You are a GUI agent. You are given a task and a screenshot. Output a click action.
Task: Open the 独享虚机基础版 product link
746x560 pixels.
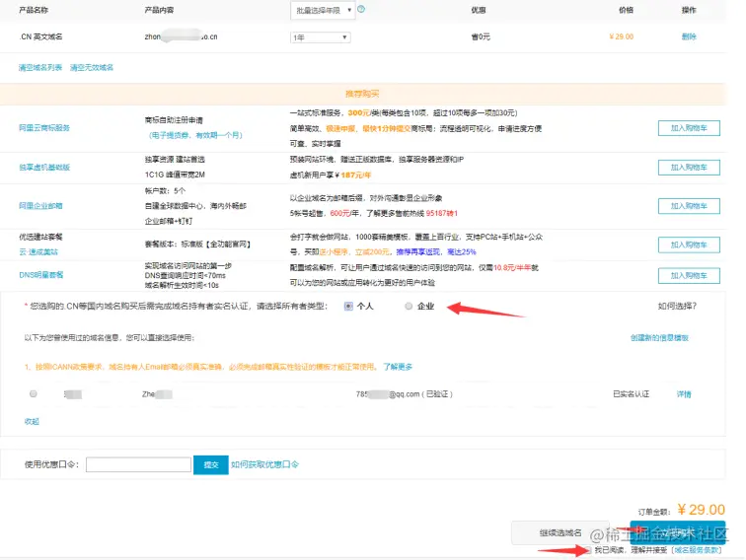pyautogui.click(x=44, y=168)
